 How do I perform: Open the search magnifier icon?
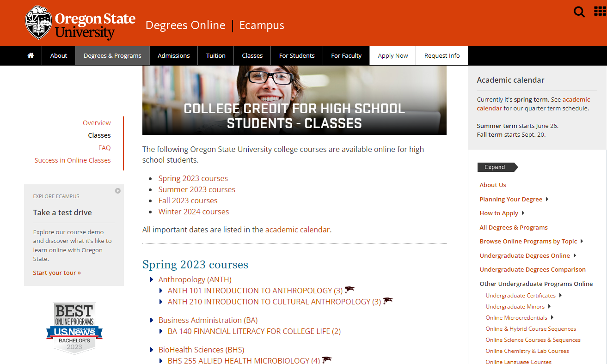[579, 12]
